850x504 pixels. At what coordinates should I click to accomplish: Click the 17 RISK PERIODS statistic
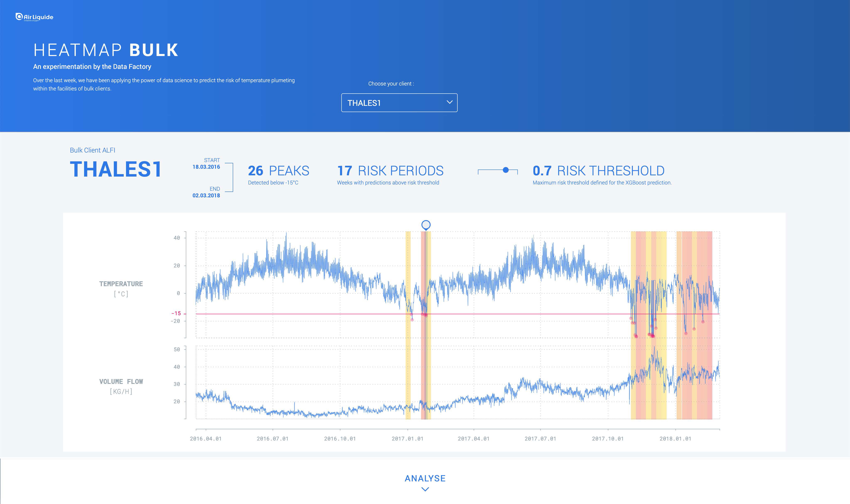pyautogui.click(x=390, y=171)
